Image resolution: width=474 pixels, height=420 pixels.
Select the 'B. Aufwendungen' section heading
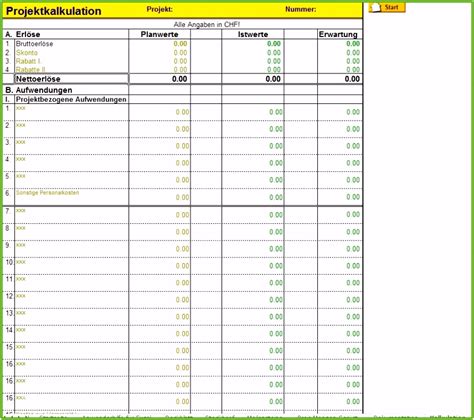point(39,90)
